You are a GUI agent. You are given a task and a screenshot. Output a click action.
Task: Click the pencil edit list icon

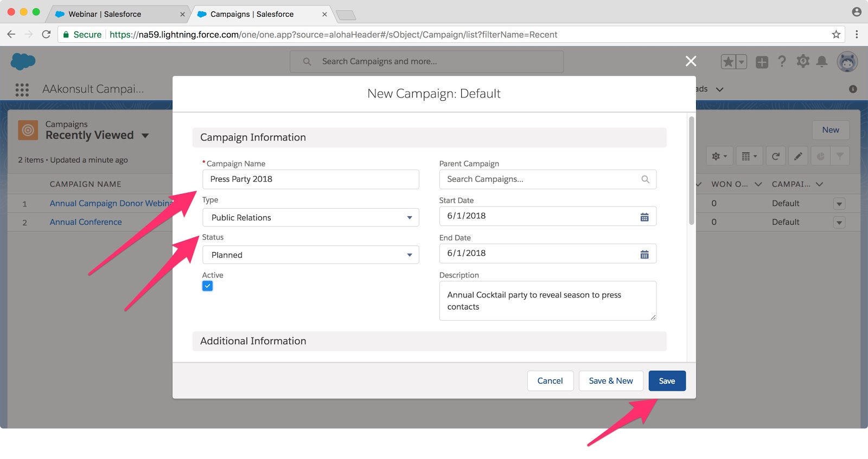pyautogui.click(x=798, y=156)
